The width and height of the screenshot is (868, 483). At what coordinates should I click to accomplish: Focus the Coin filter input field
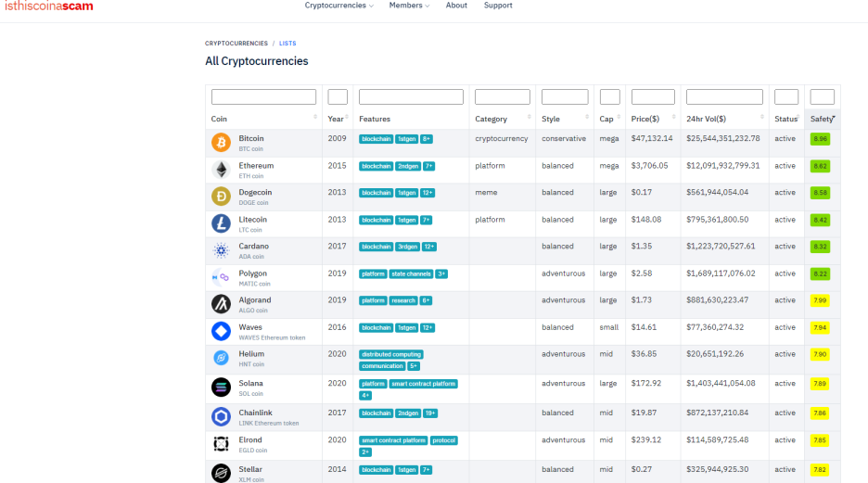[x=263, y=96]
